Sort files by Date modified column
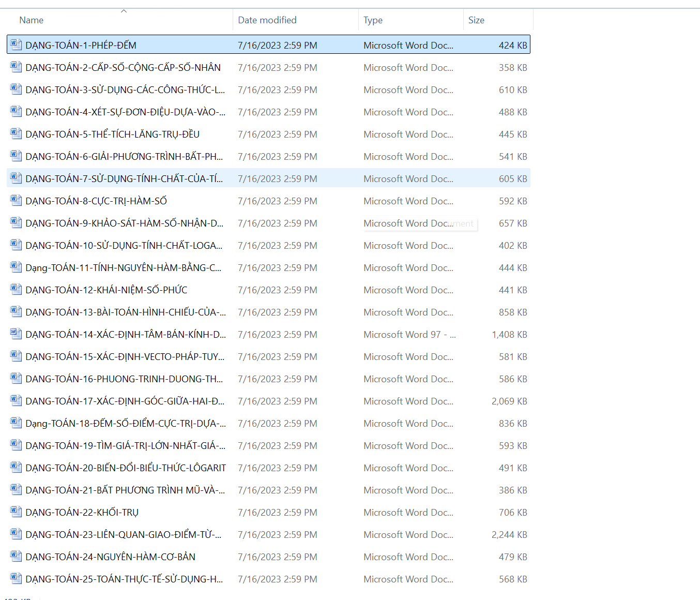Screen dimensions: 700x600 coord(267,20)
